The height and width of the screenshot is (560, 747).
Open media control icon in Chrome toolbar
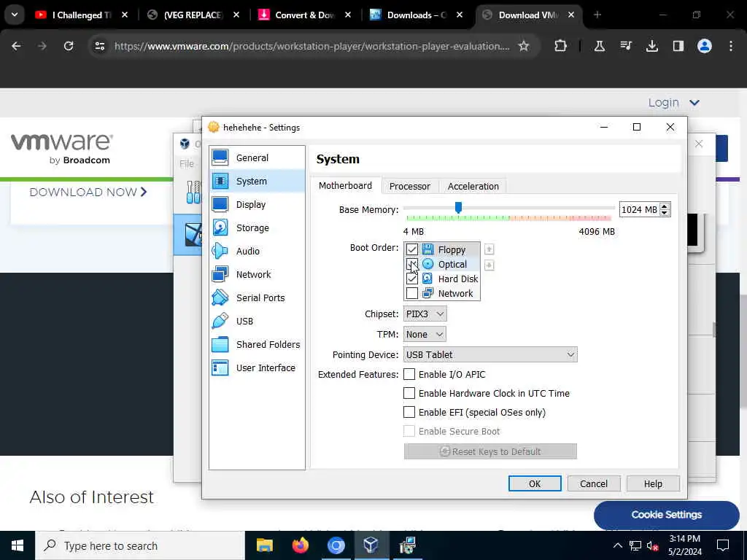point(625,46)
